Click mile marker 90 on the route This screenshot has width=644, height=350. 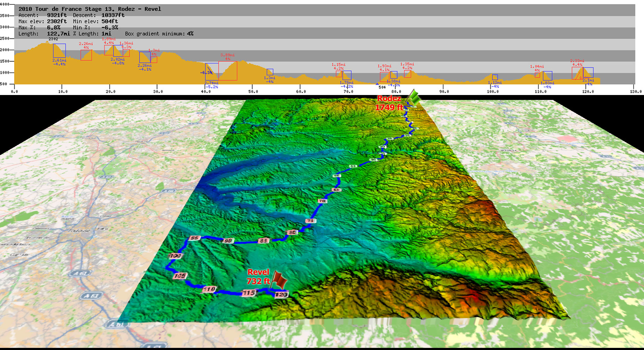(228, 241)
